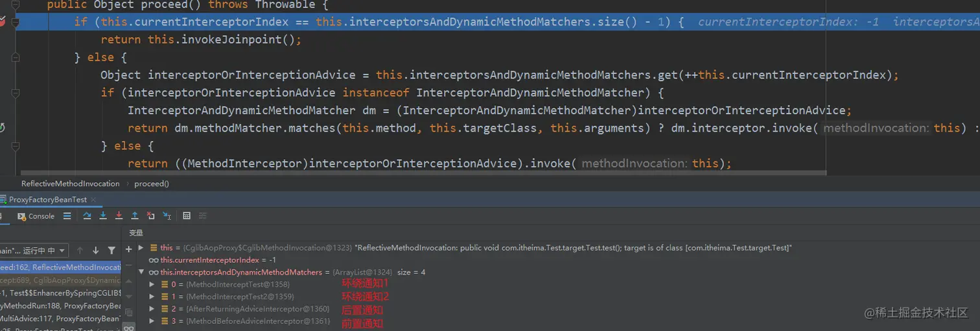The image size is (980, 331).
Task: Click the '变量' variables panel header
Action: pyautogui.click(x=136, y=232)
